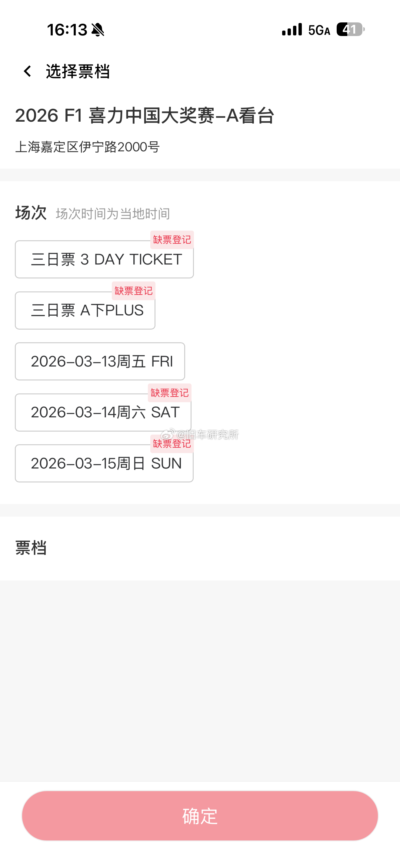The height and width of the screenshot is (868, 400).
Task: Tap the venue address 上海嘉定区伊宁路2000号
Action: point(87,147)
